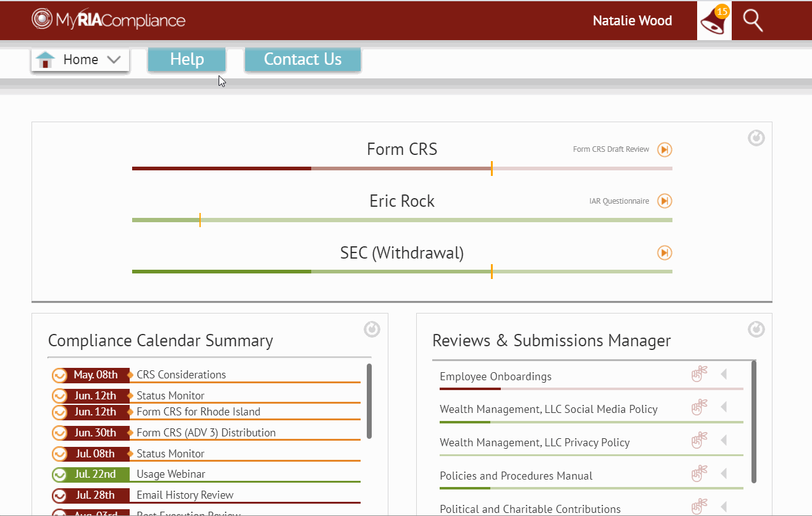Click the MyRIACompliance logo
Image resolution: width=812 pixels, height=516 pixels.
109,20
